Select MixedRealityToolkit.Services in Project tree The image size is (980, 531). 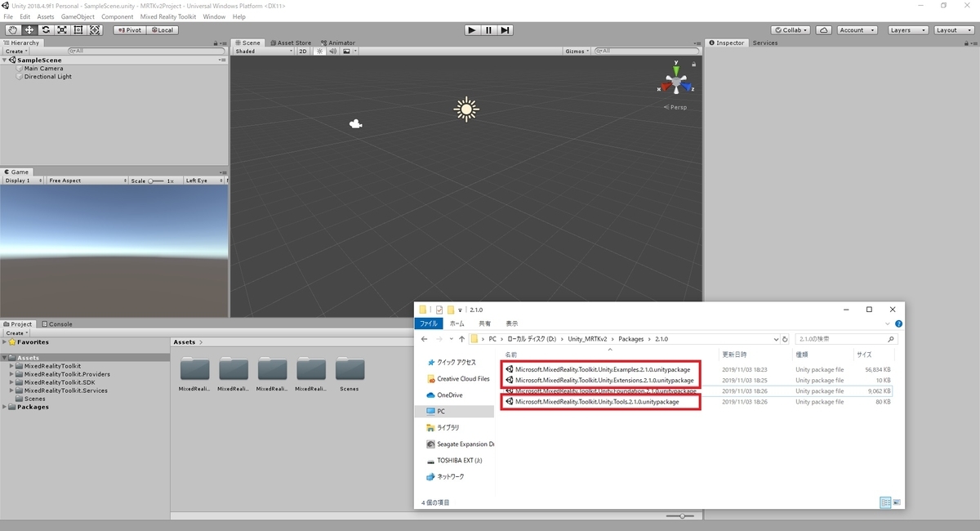tap(65, 390)
